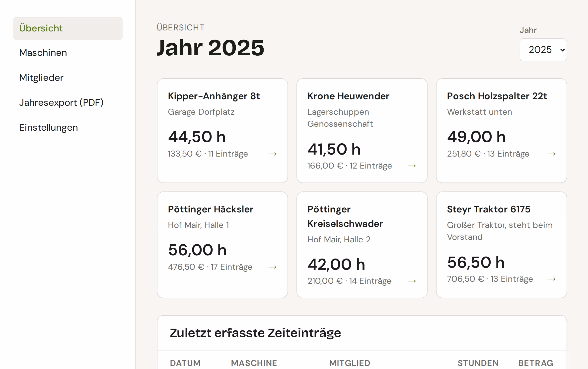
Task: Click '251,80 € · 13 Einträge' text
Action: [x=488, y=154]
